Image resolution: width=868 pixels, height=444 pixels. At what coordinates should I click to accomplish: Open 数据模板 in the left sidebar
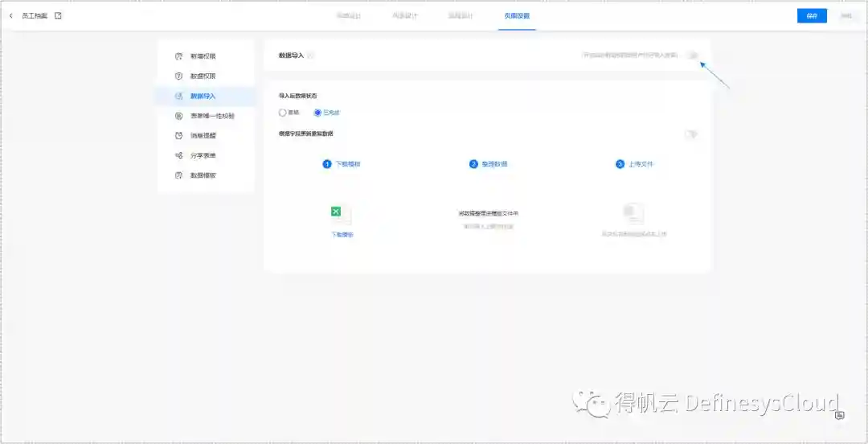coord(203,175)
